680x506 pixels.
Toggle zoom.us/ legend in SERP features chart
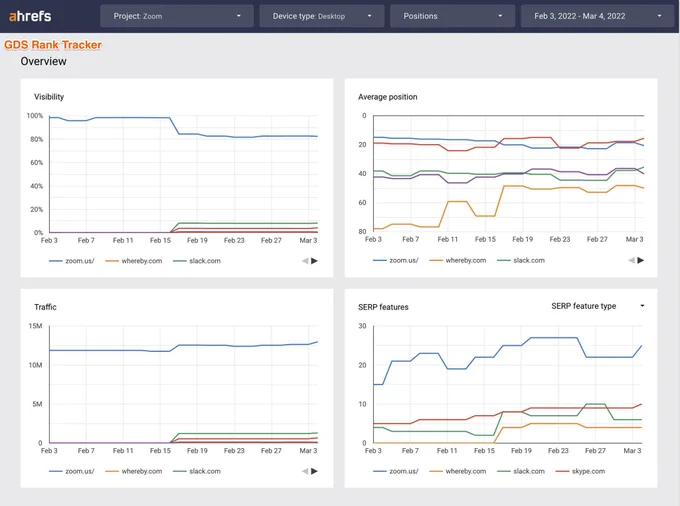coord(396,471)
